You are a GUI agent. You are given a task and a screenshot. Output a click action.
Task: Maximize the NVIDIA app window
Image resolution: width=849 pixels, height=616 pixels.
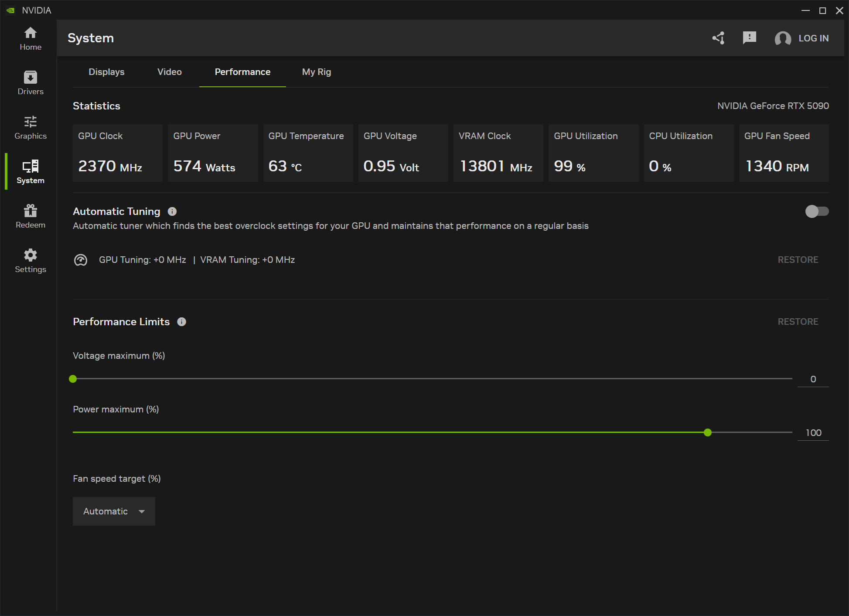(x=822, y=10)
